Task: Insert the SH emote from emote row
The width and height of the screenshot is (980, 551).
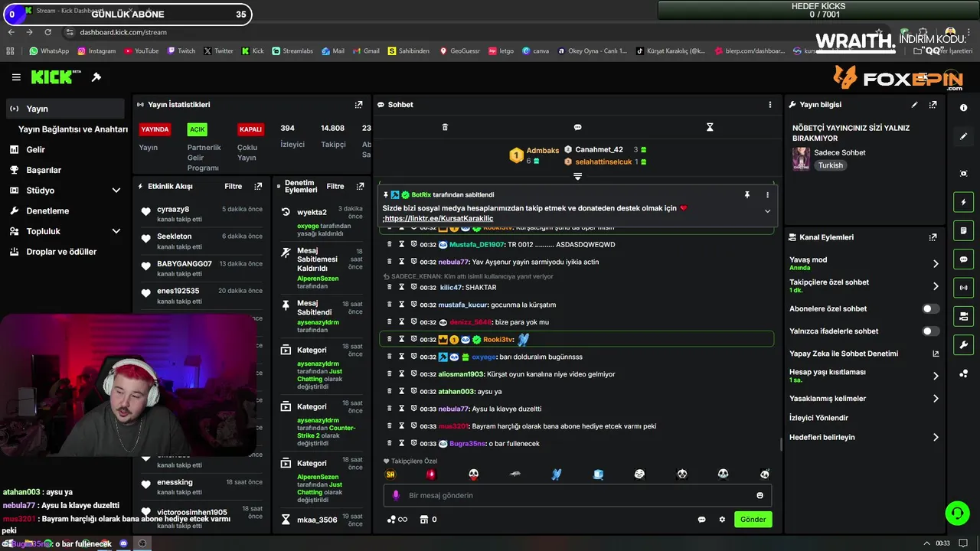Action: coord(390,474)
